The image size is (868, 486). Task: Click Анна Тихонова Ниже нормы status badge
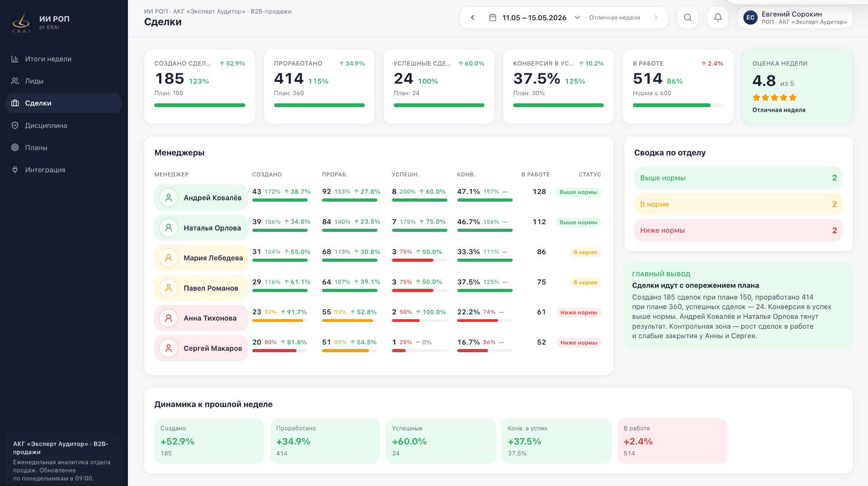click(x=579, y=312)
